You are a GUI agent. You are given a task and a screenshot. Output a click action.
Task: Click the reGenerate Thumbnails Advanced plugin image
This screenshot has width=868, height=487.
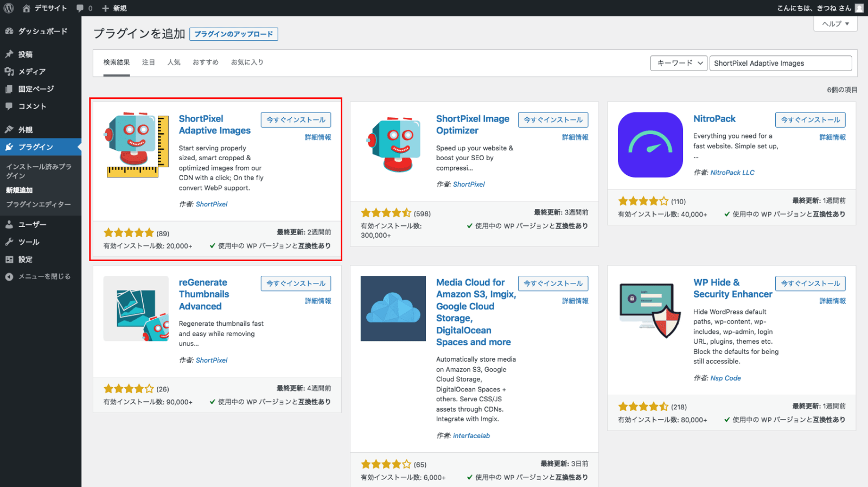click(x=136, y=308)
